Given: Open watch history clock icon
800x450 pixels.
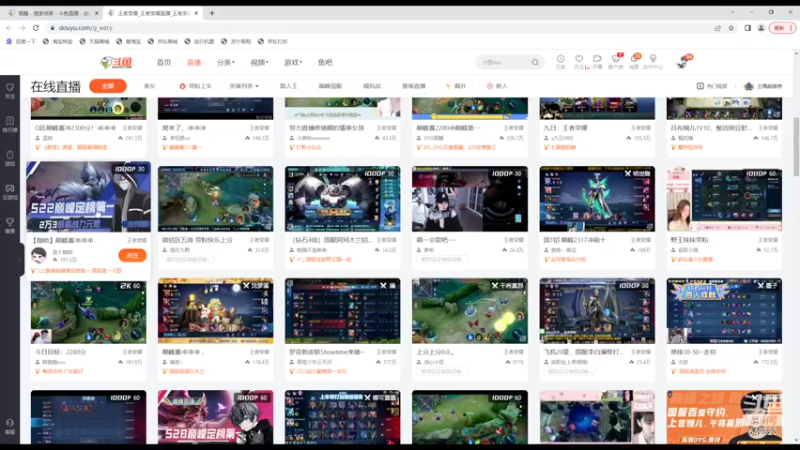Looking at the screenshot, I should 560,61.
